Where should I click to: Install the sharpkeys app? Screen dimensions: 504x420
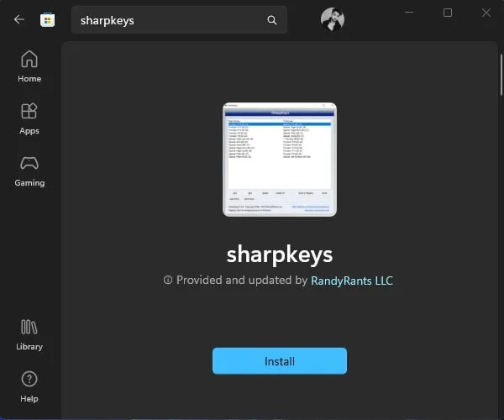click(280, 361)
